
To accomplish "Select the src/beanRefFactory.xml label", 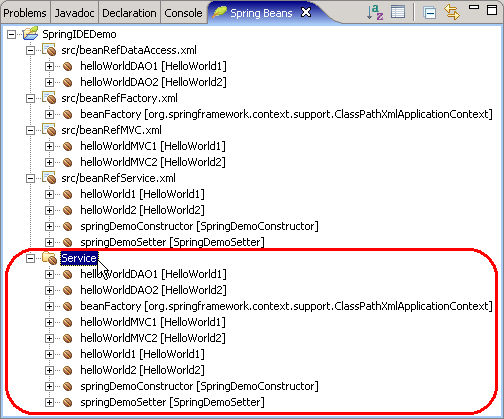I will click(x=119, y=98).
